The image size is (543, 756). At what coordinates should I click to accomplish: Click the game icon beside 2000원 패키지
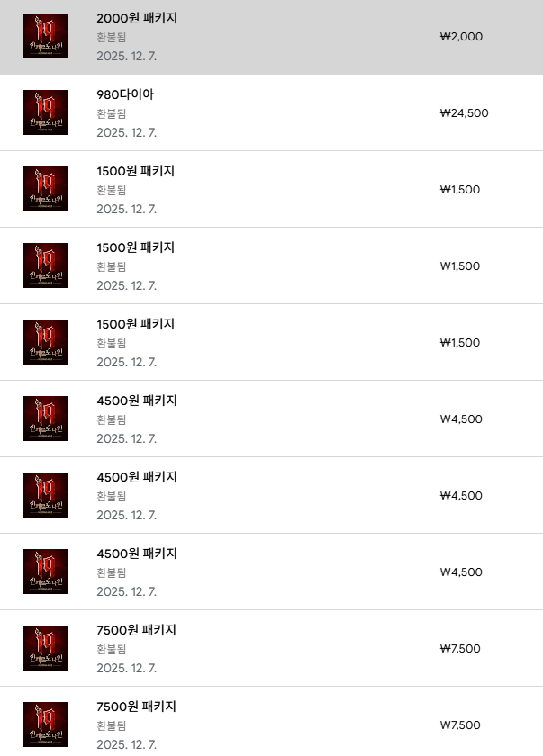46,37
